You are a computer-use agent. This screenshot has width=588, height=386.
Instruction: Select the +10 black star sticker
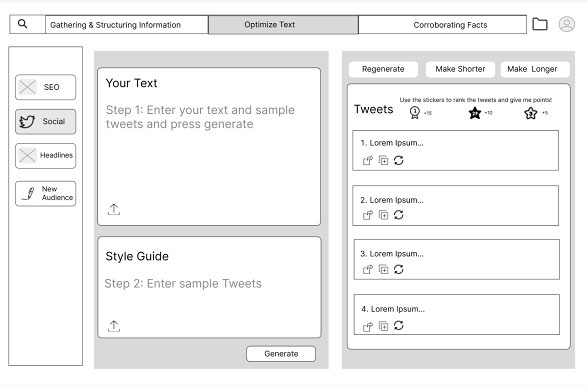(475, 113)
